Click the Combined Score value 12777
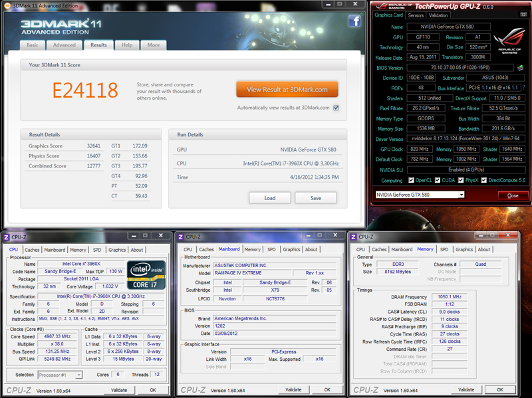This screenshot has height=398, width=532. pos(94,165)
